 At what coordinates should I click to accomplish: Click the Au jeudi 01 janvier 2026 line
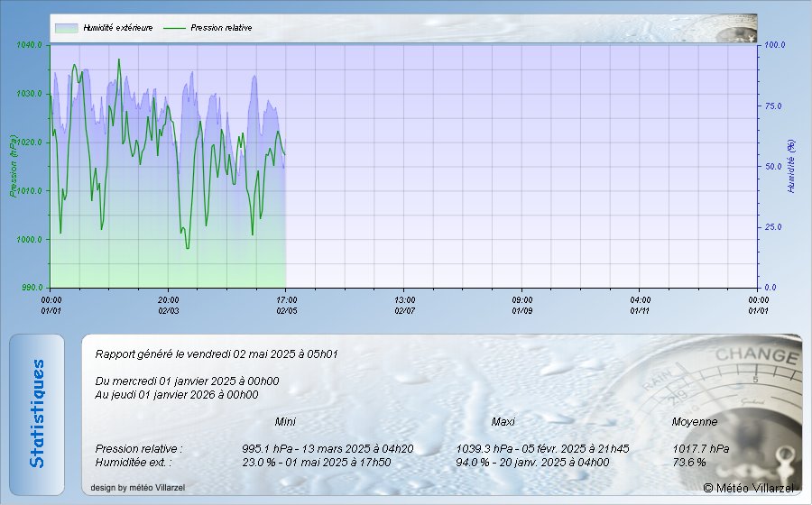[177, 395]
